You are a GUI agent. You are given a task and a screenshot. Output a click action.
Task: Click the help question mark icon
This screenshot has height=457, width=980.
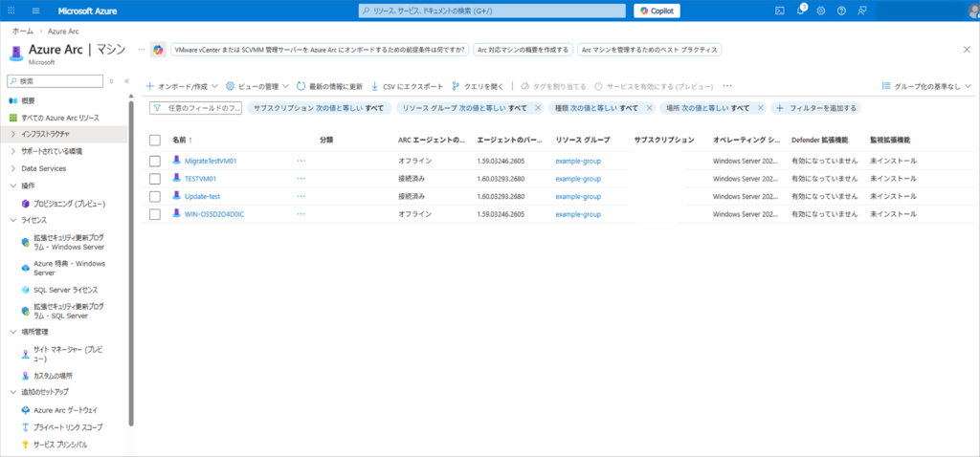point(841,11)
